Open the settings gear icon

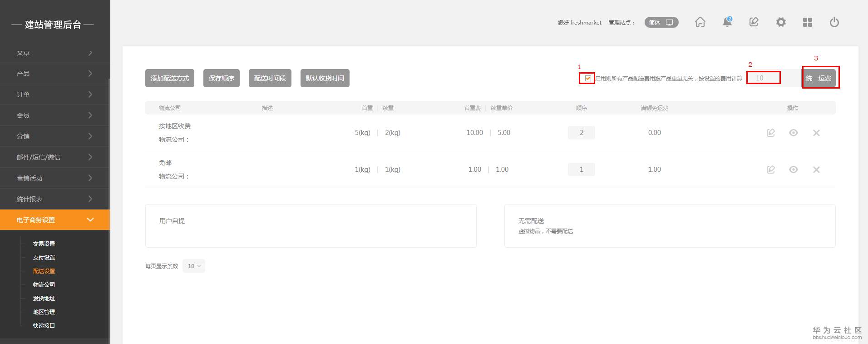pos(781,22)
